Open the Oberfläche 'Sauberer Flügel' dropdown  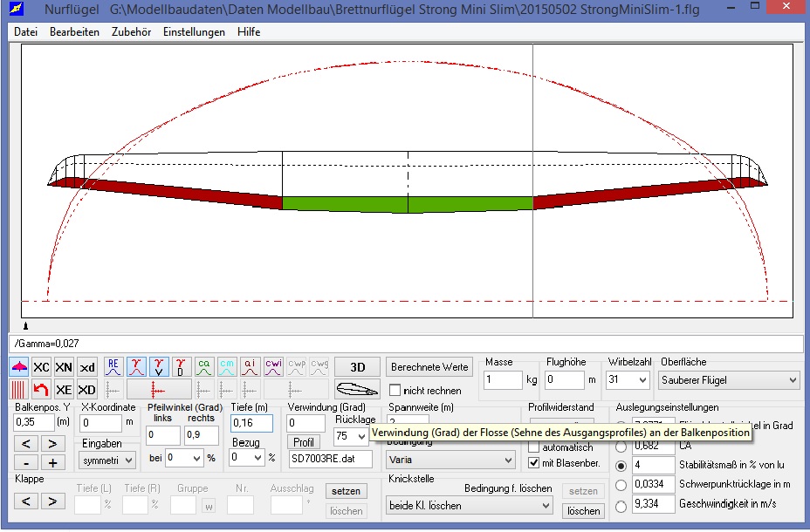tap(730, 380)
